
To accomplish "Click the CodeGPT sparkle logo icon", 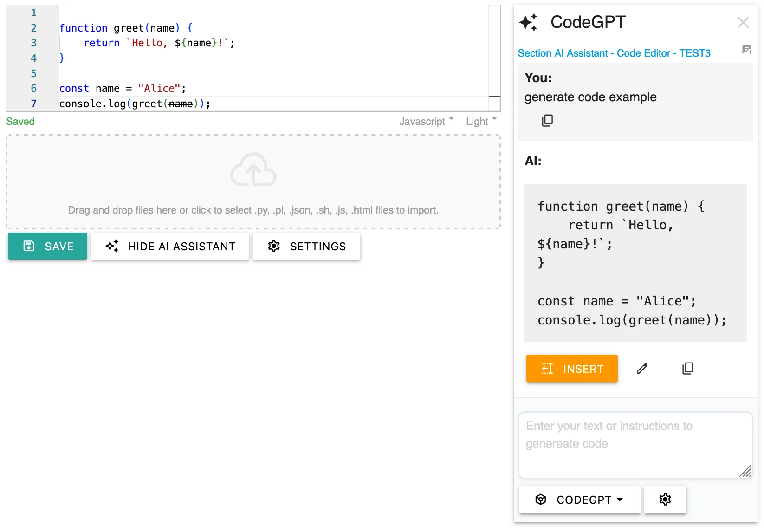I will (529, 22).
